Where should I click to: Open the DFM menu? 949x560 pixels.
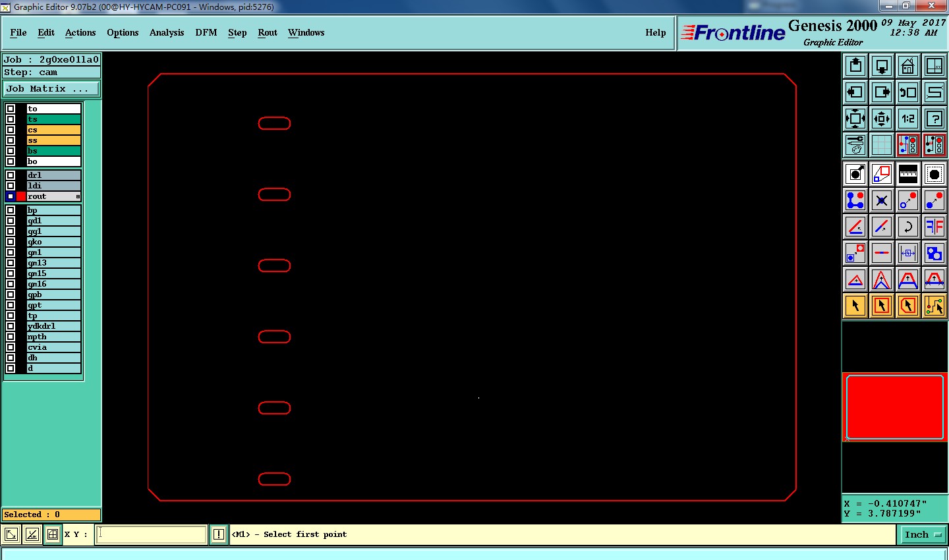point(206,32)
